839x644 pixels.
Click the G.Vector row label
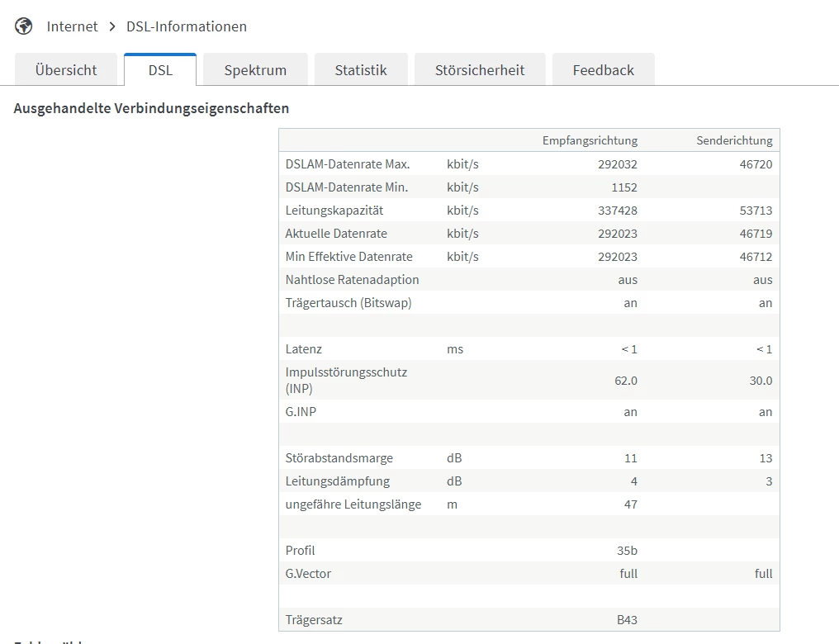308,574
